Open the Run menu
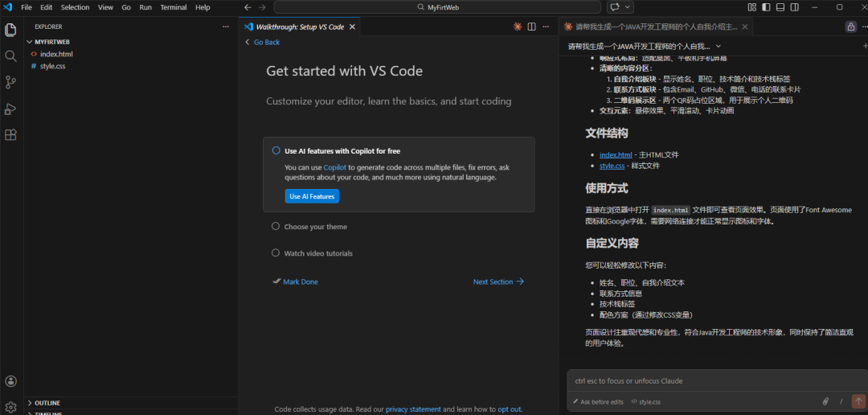This screenshot has width=868, height=415. tap(145, 7)
